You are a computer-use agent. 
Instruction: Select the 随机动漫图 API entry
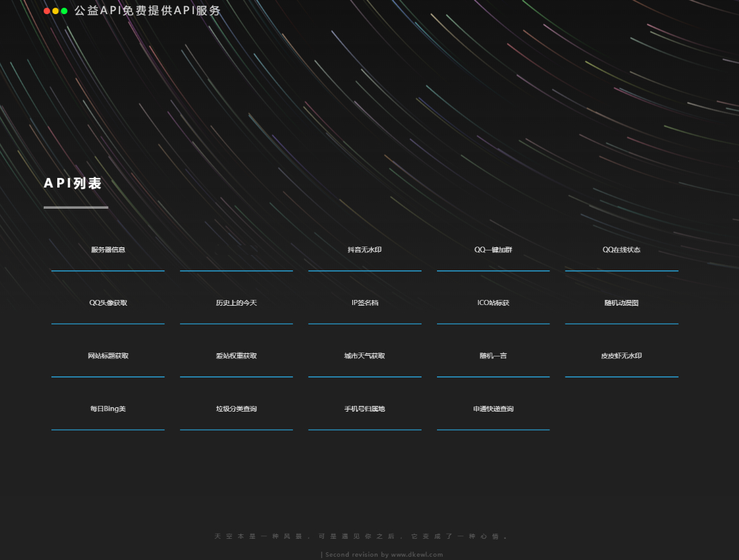pyautogui.click(x=621, y=303)
